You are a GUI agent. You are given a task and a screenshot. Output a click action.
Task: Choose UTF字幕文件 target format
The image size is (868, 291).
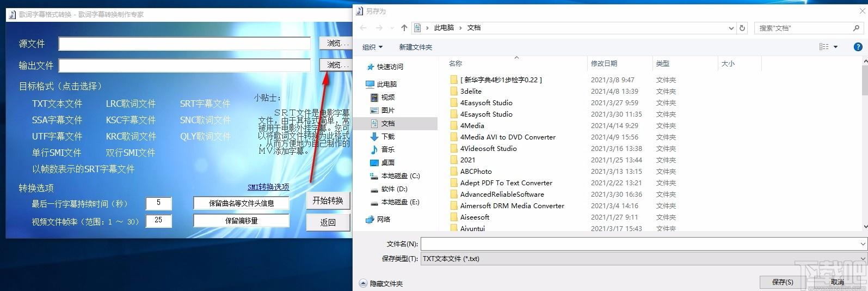pos(57,136)
